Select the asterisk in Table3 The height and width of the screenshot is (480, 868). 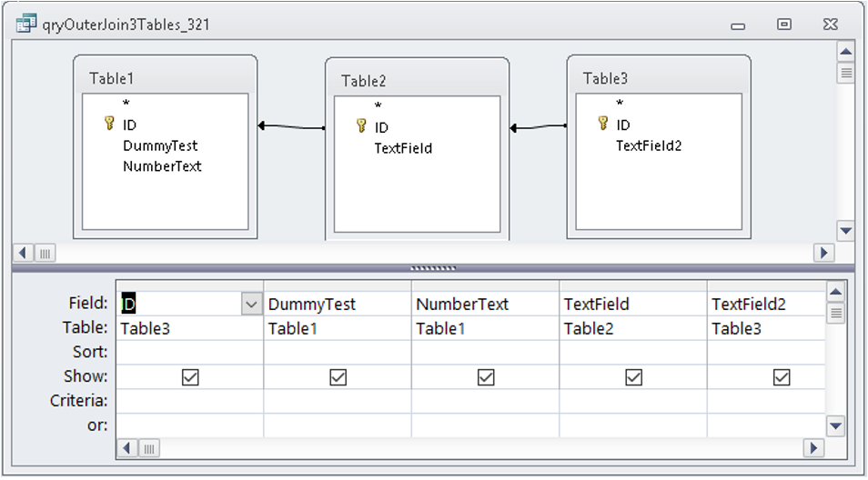(620, 104)
